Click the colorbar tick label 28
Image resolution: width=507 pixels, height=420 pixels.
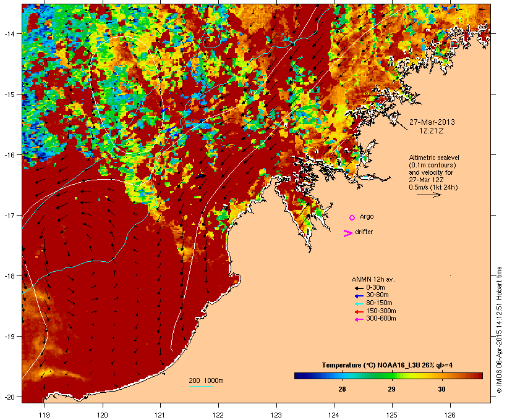click(x=342, y=389)
